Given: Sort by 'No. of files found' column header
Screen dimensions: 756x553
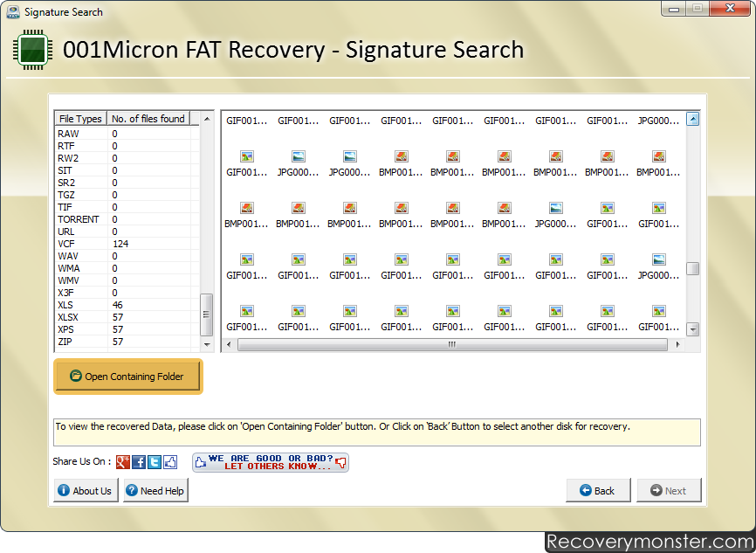Looking at the screenshot, I should point(148,119).
